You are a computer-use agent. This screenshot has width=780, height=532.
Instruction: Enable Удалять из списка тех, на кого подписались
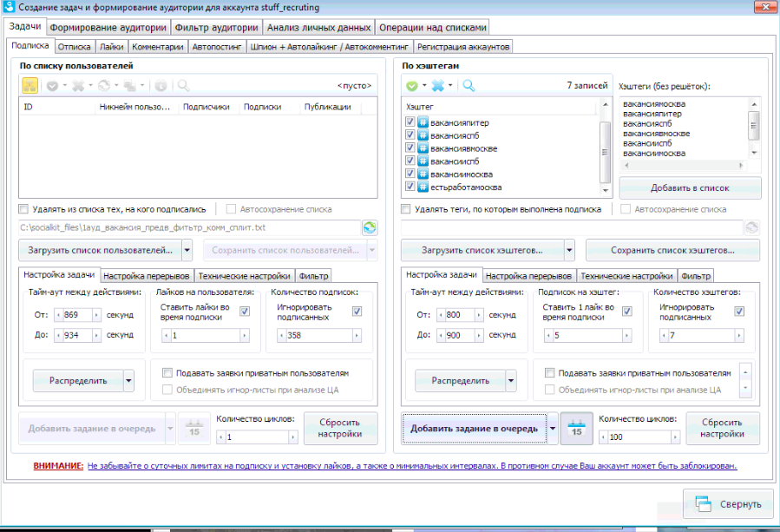click(23, 209)
